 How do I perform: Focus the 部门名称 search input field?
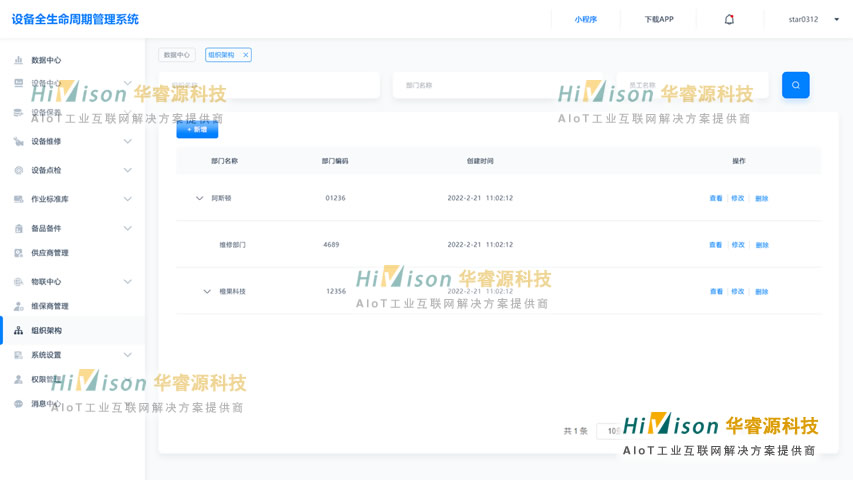[x=497, y=85]
